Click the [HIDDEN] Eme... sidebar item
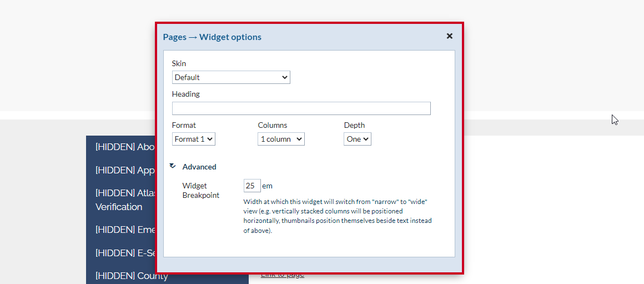This screenshot has width=644, height=284. pyautogui.click(x=125, y=230)
